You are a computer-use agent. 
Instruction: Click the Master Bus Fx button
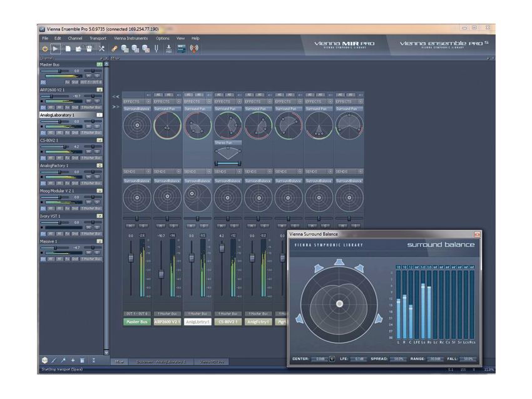pos(67,83)
